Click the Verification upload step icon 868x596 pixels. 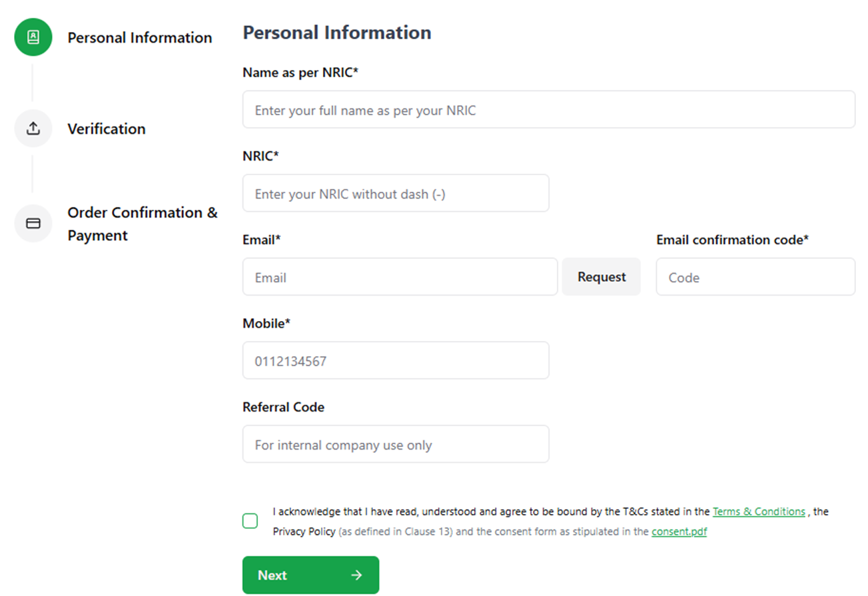point(33,129)
